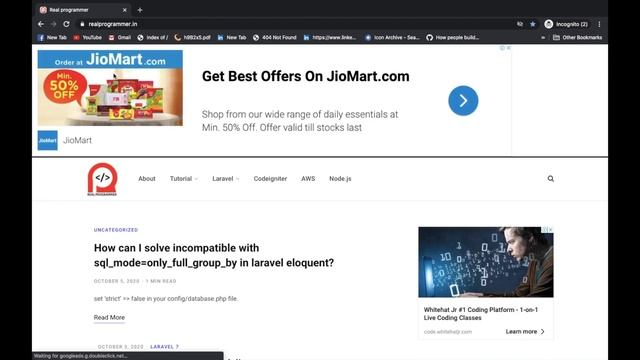The height and width of the screenshot is (360, 640).
Task: Go back using browser back arrow
Action: pyautogui.click(x=41, y=24)
